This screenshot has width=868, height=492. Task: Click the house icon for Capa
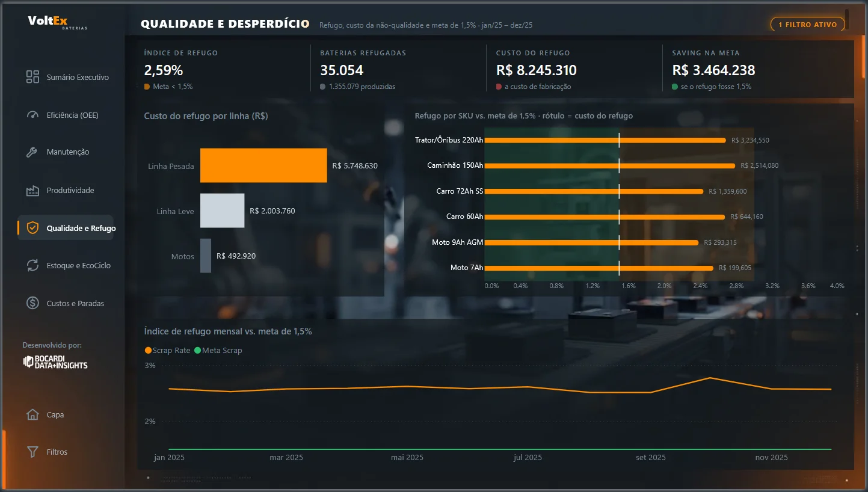32,414
